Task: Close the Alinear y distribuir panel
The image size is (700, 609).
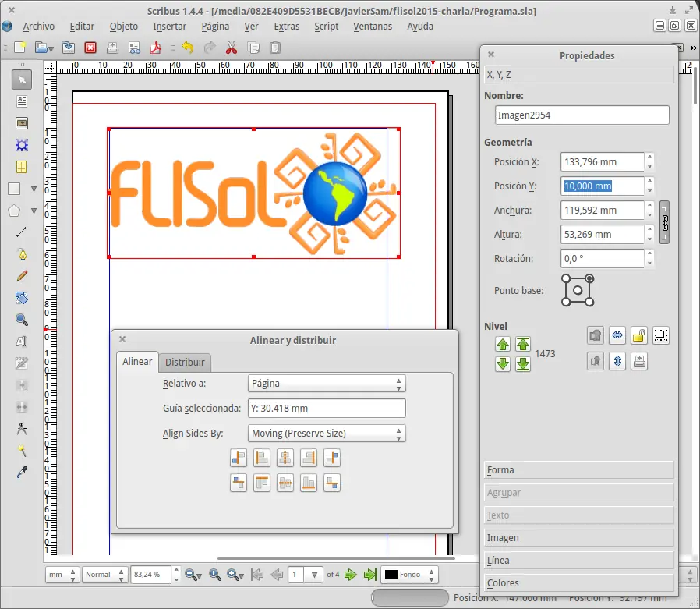Action: (122, 339)
